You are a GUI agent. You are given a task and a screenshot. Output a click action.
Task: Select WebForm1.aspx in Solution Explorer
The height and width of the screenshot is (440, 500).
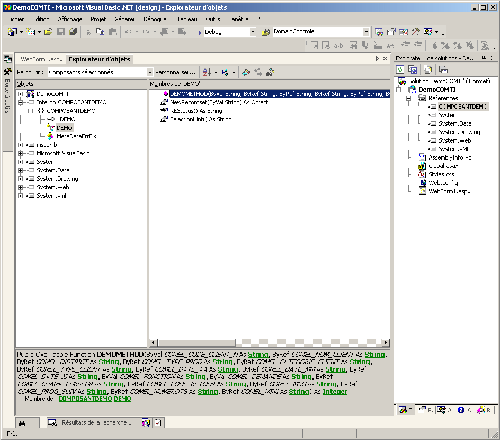[x=449, y=191]
